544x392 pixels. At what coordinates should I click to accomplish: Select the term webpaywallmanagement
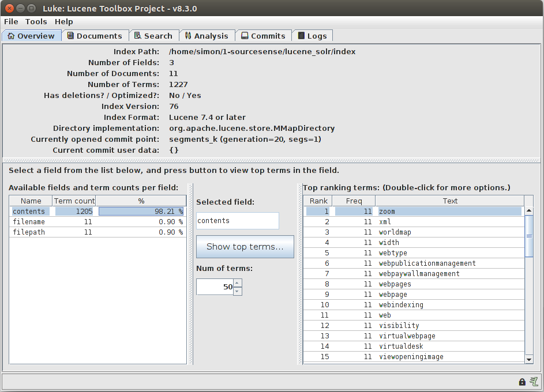pos(414,274)
